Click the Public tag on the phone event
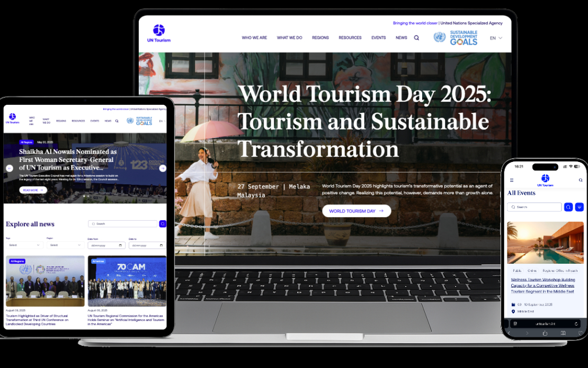This screenshot has width=588, height=368. click(517, 271)
